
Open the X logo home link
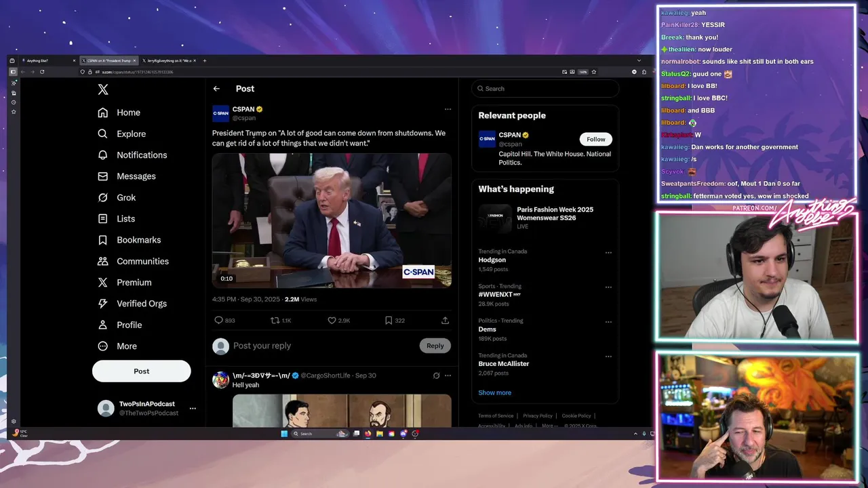tap(103, 89)
